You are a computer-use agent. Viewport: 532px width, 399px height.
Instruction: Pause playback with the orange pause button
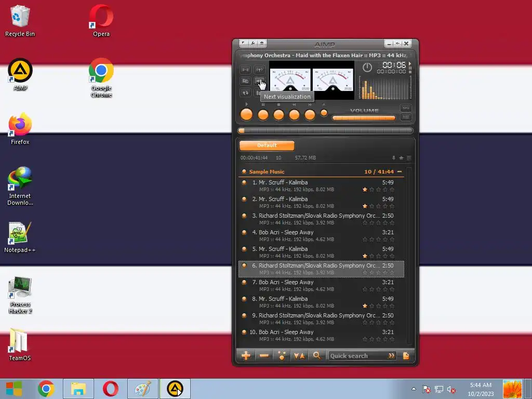click(x=263, y=115)
